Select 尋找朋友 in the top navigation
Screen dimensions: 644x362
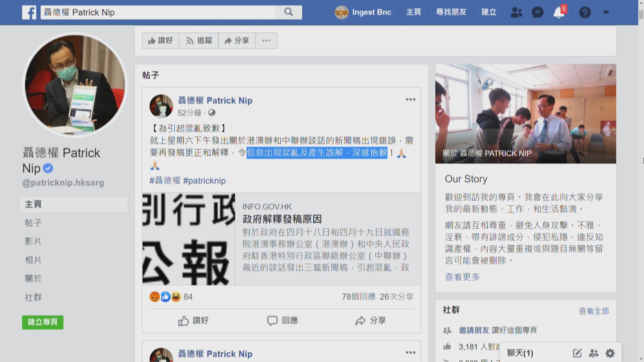point(451,12)
